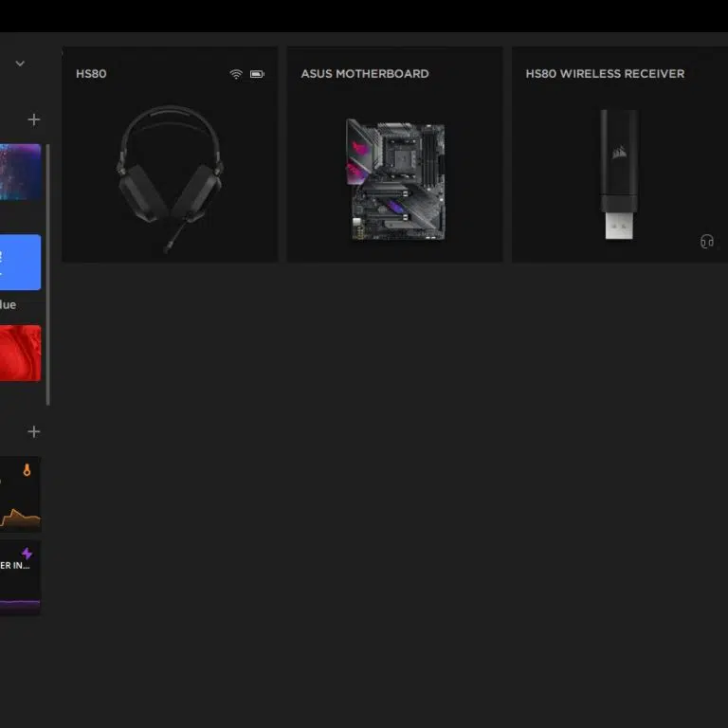Open the ASUS MOTHERBOARD title

pyautogui.click(x=364, y=74)
